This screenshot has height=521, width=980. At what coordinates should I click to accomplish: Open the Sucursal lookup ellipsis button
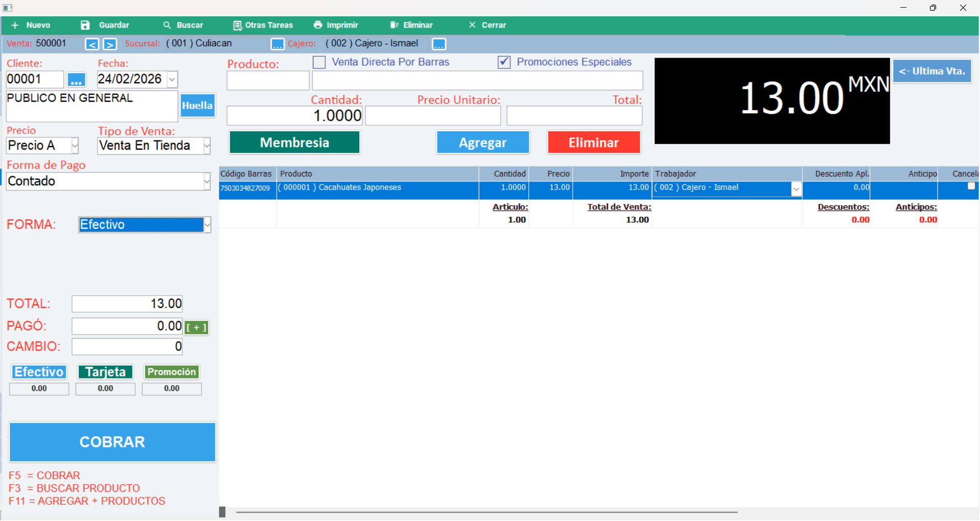tap(277, 44)
